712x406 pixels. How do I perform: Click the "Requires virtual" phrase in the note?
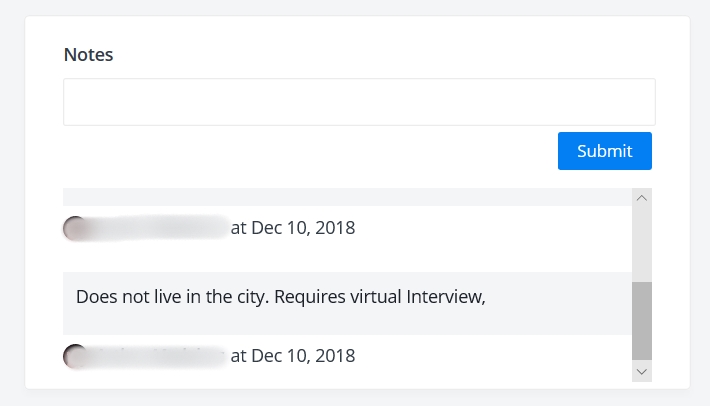(338, 297)
